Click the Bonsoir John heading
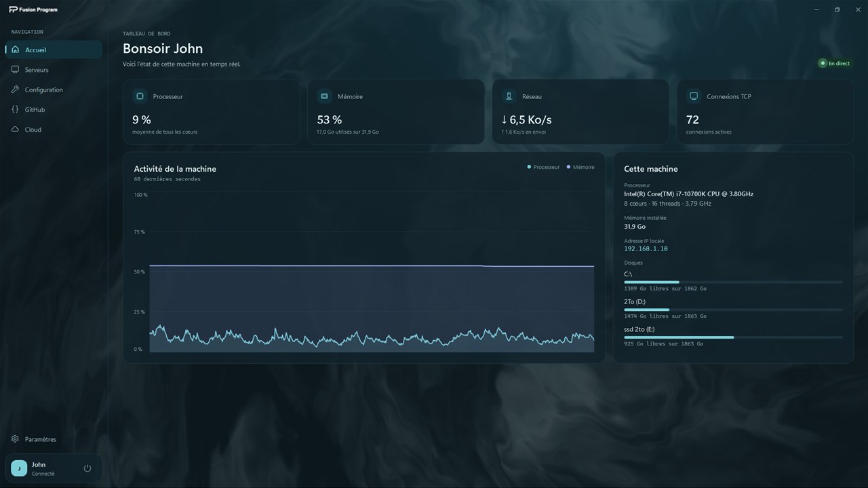This screenshot has width=868, height=488. (x=163, y=49)
